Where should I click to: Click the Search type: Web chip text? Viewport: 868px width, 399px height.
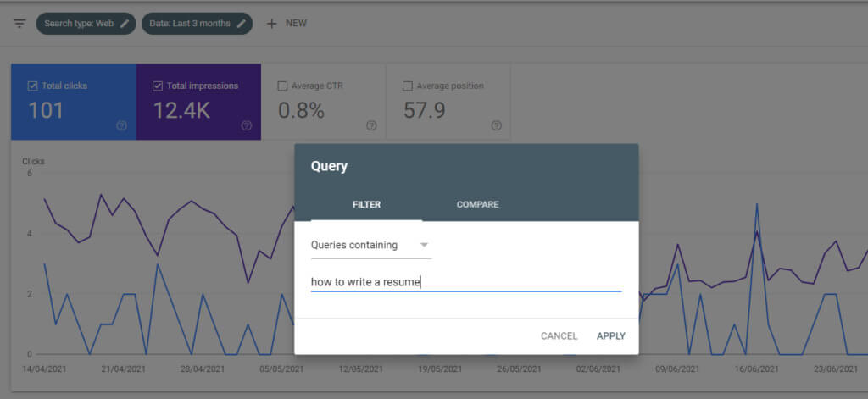(x=79, y=24)
